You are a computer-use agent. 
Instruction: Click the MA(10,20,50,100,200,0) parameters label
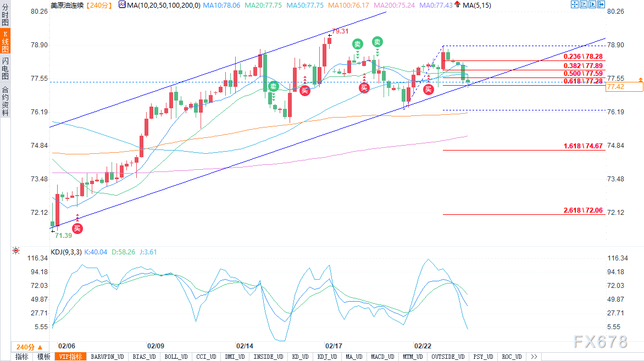pos(163,5)
